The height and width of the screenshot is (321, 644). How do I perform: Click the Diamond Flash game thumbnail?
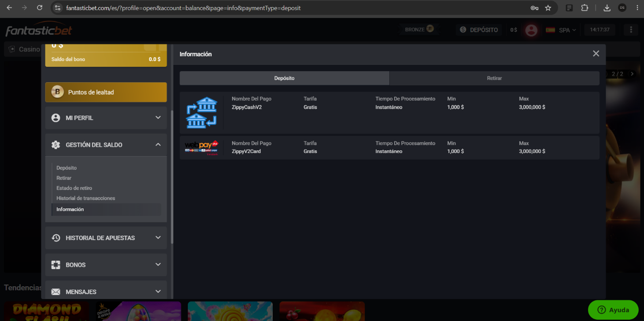coord(47,311)
